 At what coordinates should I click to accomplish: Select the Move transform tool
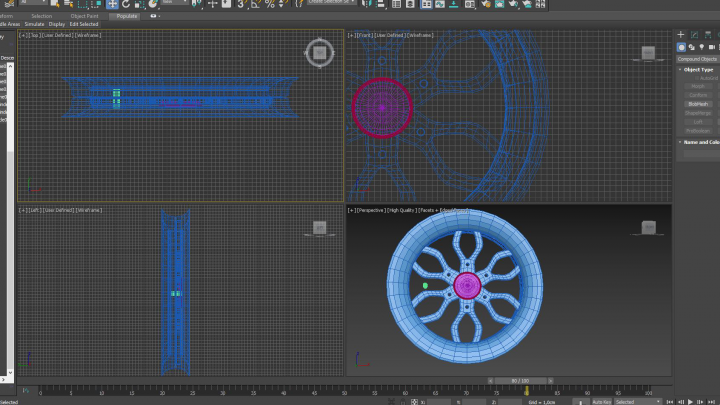112,4
